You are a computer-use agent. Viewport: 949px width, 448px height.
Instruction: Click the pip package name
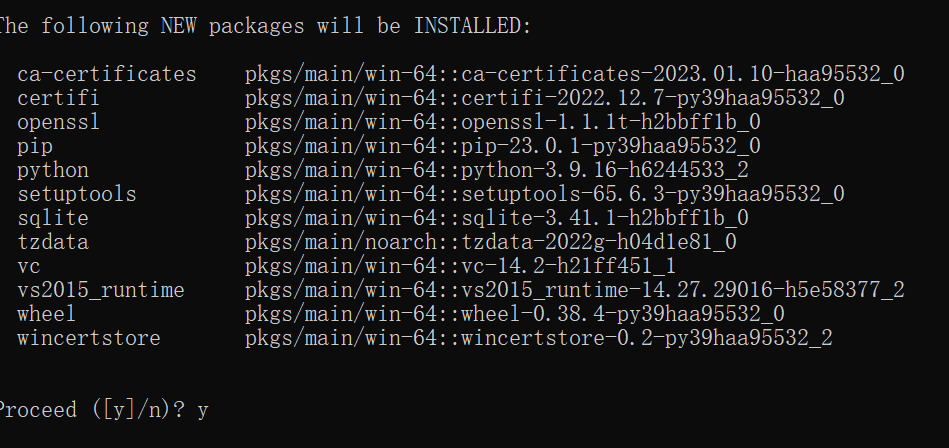pyautogui.click(x=34, y=146)
